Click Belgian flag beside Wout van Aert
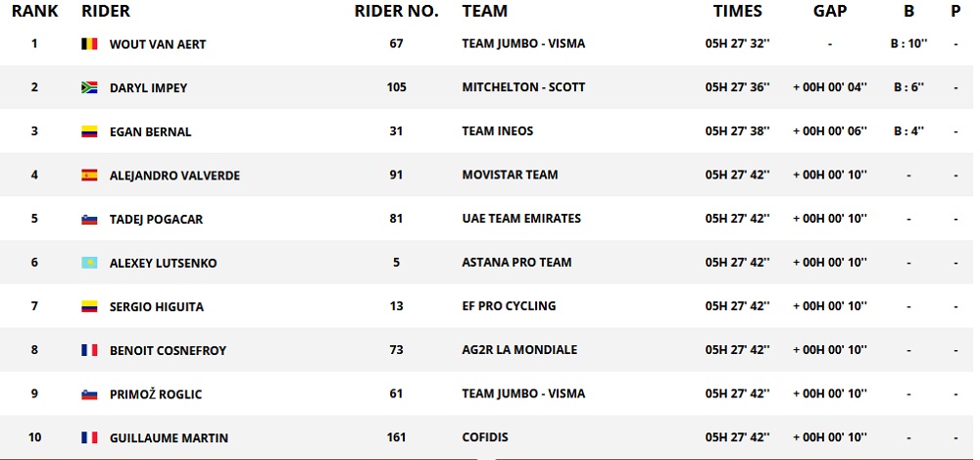This screenshot has height=460, width=980. 89,44
